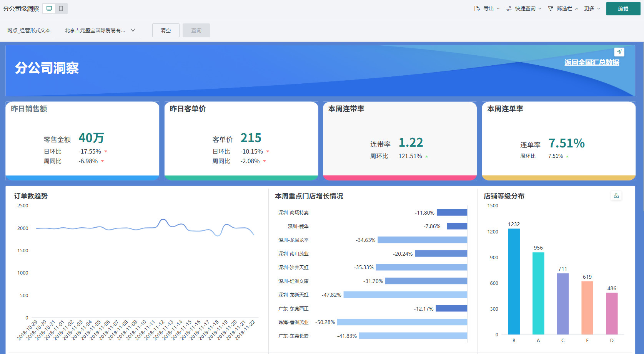Switch to mobile preview mode
Screen dimensions: 644x354
click(61, 8)
